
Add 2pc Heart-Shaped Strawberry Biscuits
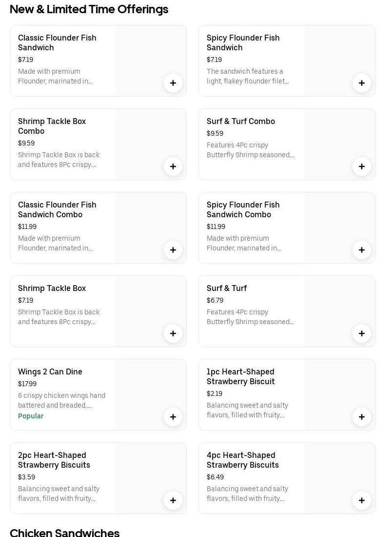[x=173, y=500]
